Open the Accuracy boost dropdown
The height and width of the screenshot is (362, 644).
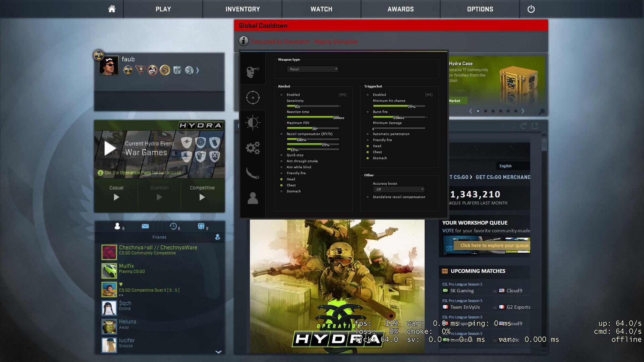[399, 189]
